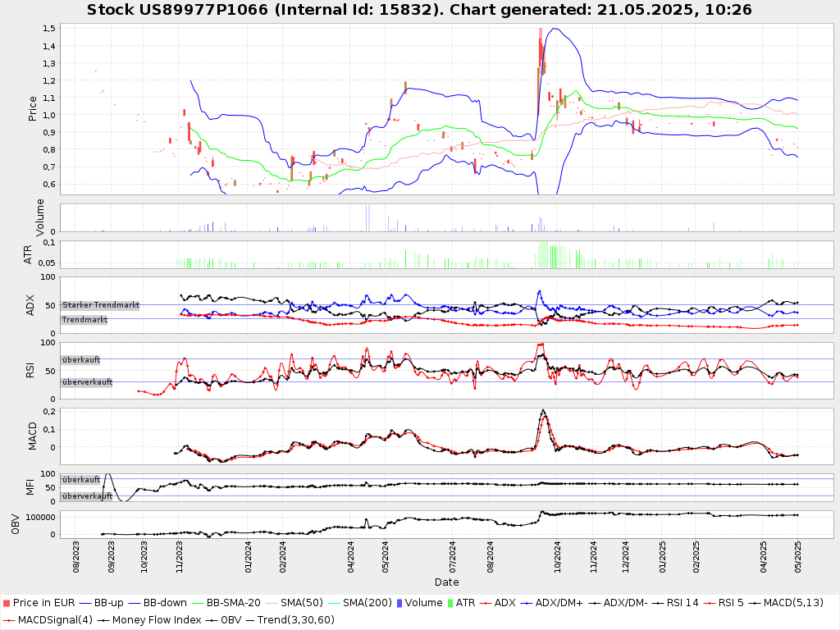Select the 'OBV' legend entry
This screenshot has height=630, width=840.
pos(223,620)
